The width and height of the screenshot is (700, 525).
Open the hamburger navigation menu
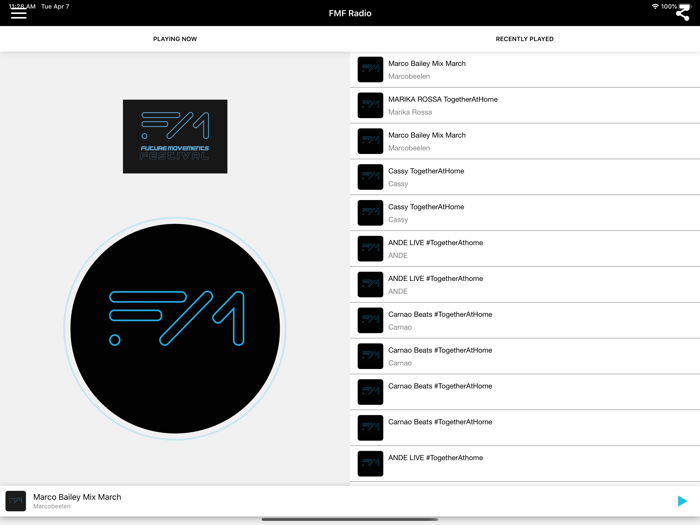tap(19, 14)
